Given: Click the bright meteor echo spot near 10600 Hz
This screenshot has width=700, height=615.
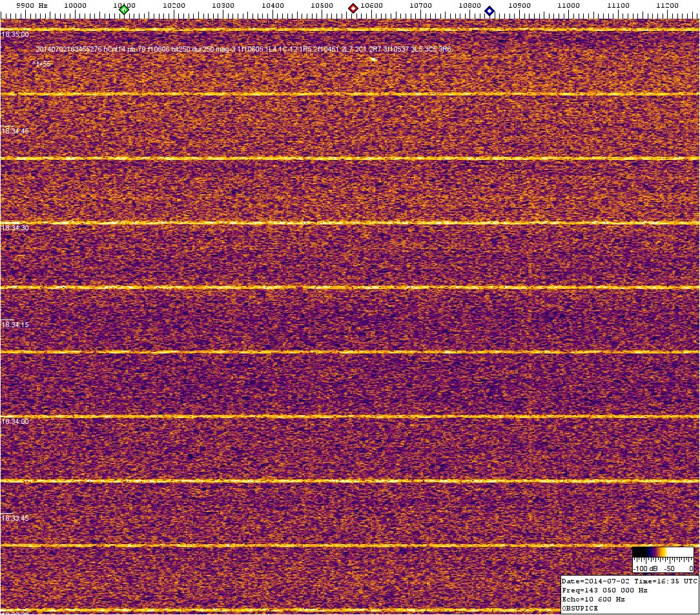Looking at the screenshot, I should [373, 59].
